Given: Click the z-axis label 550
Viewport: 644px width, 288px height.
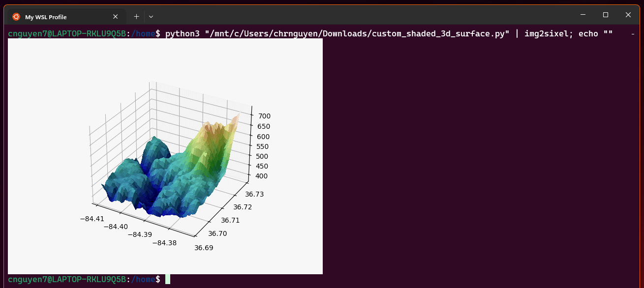Looking at the screenshot, I should click(262, 146).
